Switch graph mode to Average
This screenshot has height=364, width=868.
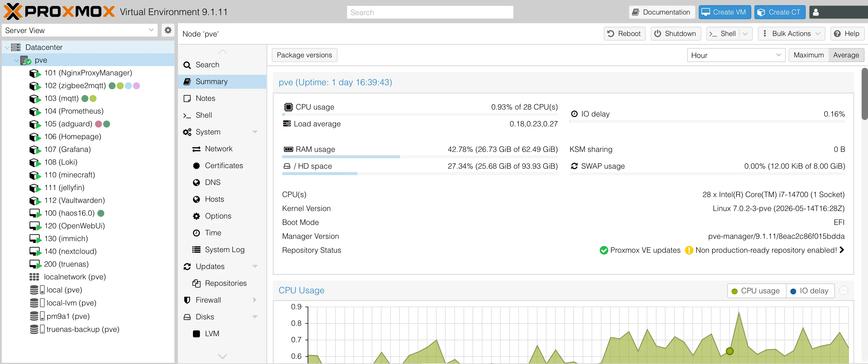(x=846, y=55)
